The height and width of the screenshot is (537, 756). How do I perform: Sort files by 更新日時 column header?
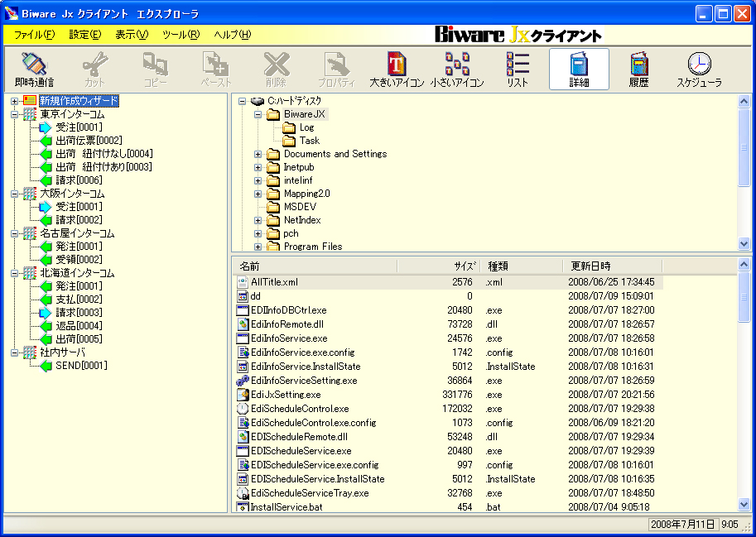(590, 266)
